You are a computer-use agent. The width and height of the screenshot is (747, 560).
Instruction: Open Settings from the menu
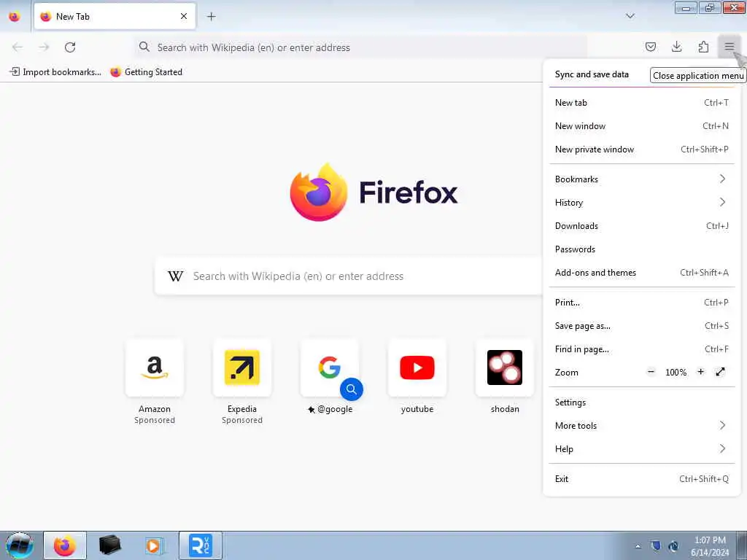642,402
